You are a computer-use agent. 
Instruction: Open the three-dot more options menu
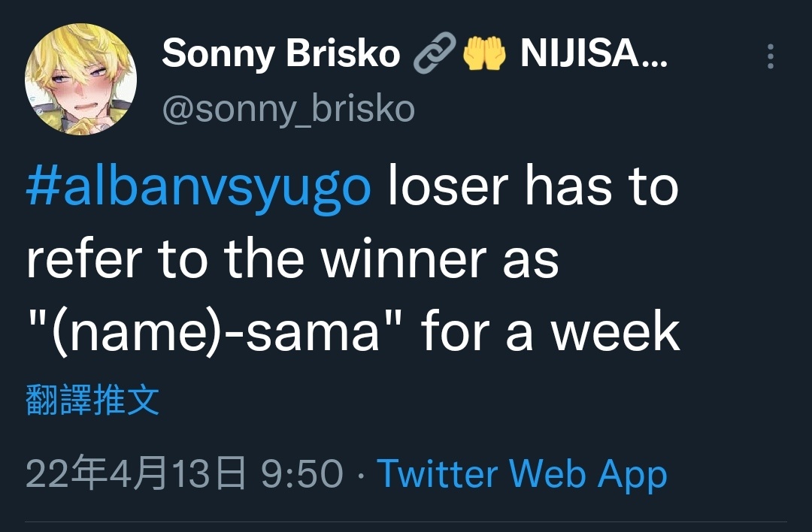pos(770,56)
